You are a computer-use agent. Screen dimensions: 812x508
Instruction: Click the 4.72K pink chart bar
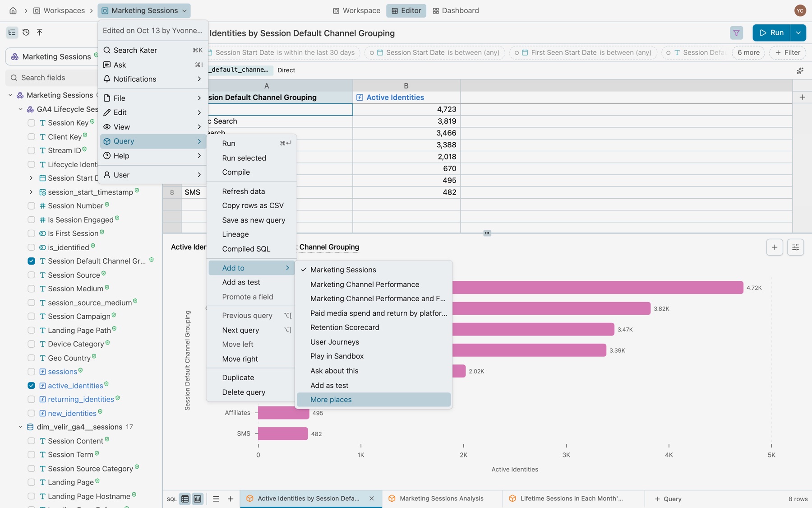[598, 288]
